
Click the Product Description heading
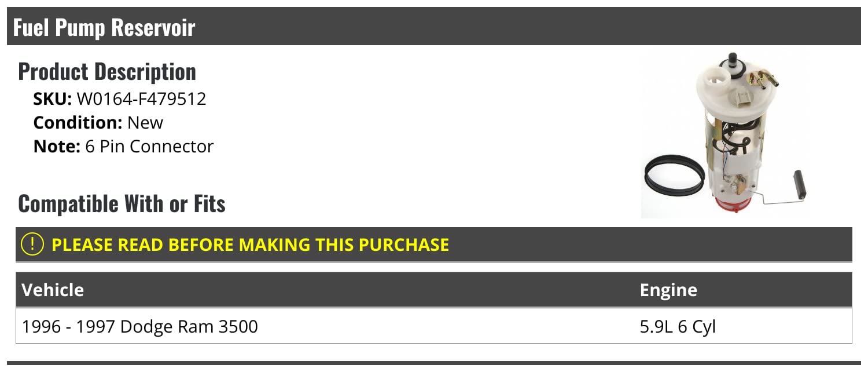click(107, 72)
